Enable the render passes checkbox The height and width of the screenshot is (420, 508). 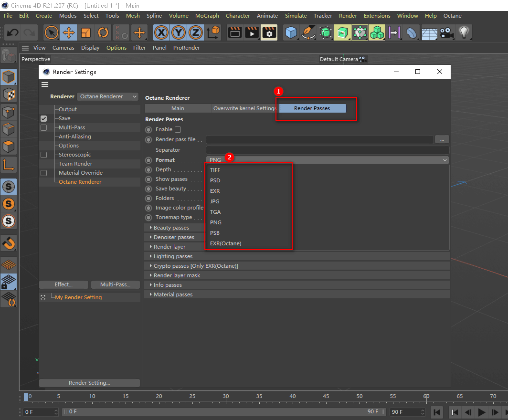click(178, 129)
